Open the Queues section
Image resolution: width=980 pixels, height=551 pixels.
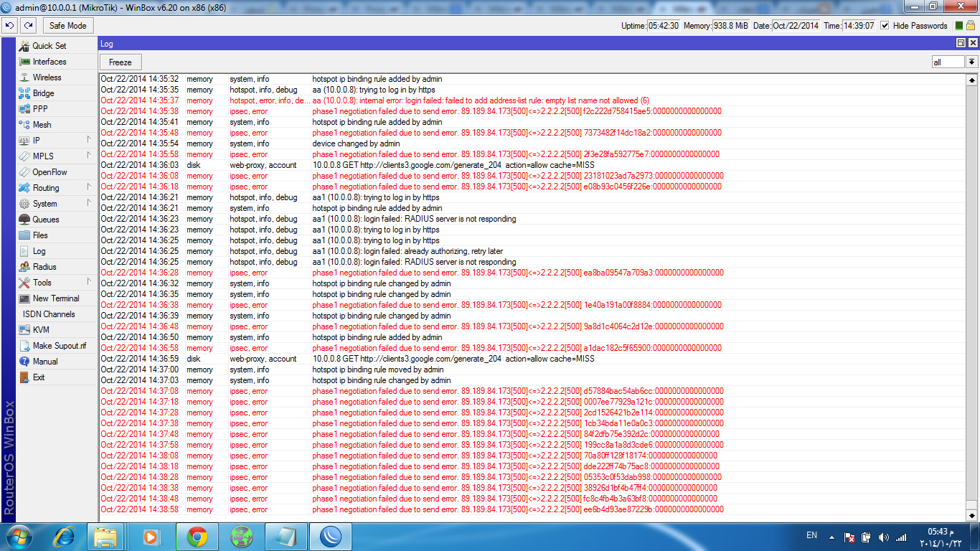tap(57, 220)
